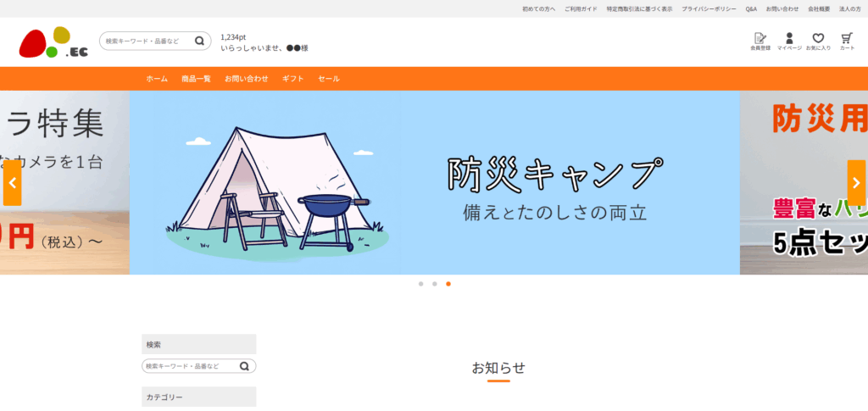Select the active orange carousel dot
Viewport: 868px width, 411px height.
pyautogui.click(x=448, y=284)
